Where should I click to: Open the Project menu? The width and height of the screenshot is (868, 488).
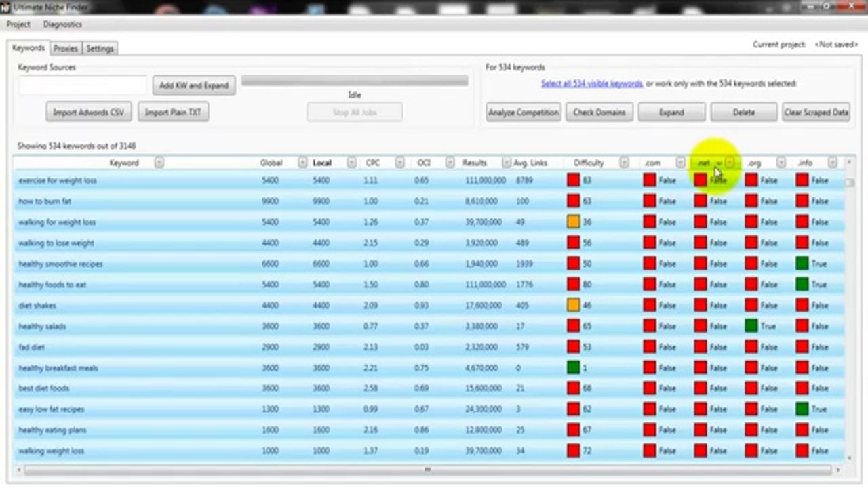(x=18, y=24)
